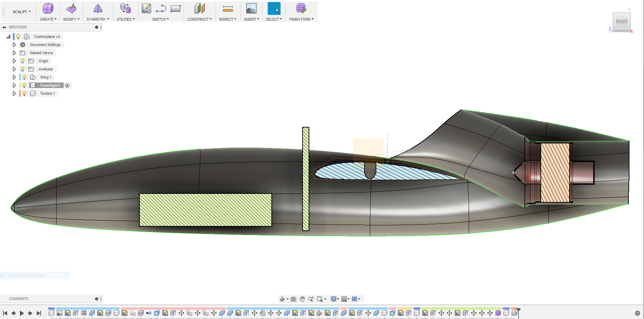Image resolution: width=644 pixels, height=319 pixels.
Task: Click the Comments panel plus circle icon
Action: point(96,299)
